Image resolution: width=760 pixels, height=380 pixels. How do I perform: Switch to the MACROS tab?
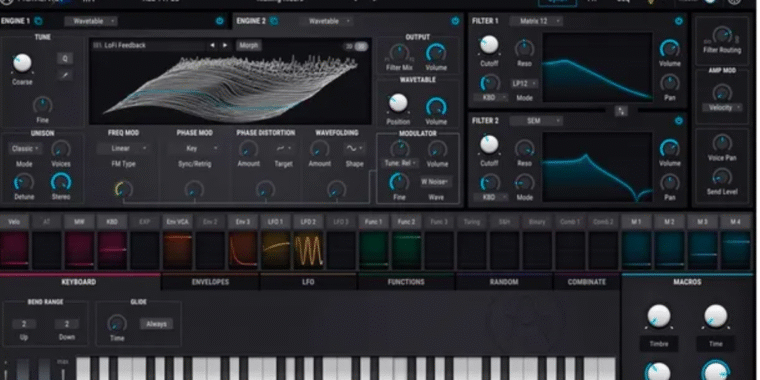pos(687,282)
